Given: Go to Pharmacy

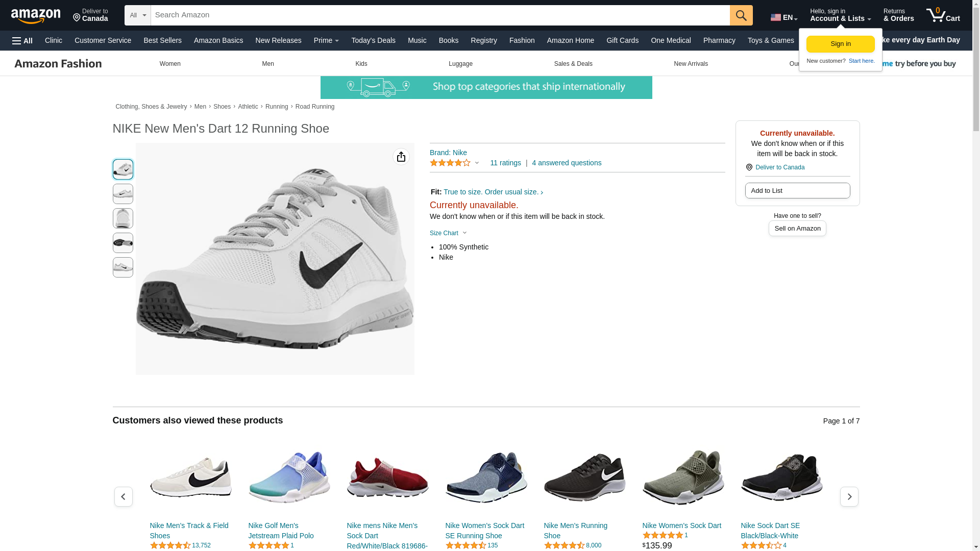Looking at the screenshot, I should (x=719, y=40).
